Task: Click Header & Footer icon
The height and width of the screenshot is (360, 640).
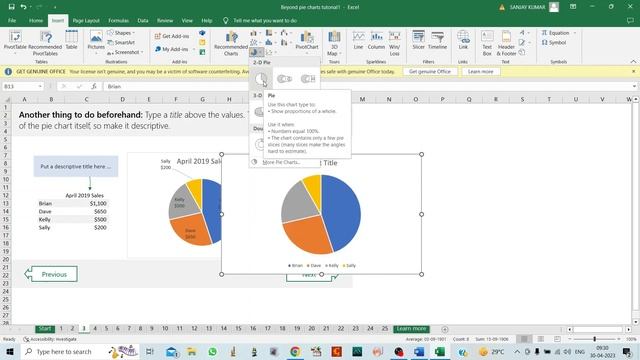Action: click(506, 43)
